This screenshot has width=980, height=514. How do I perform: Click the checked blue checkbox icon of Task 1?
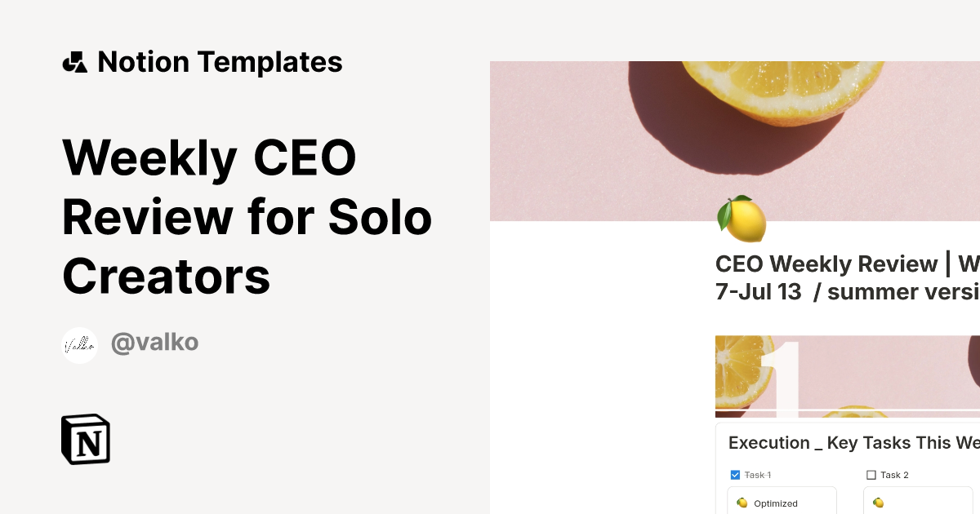tap(734, 474)
